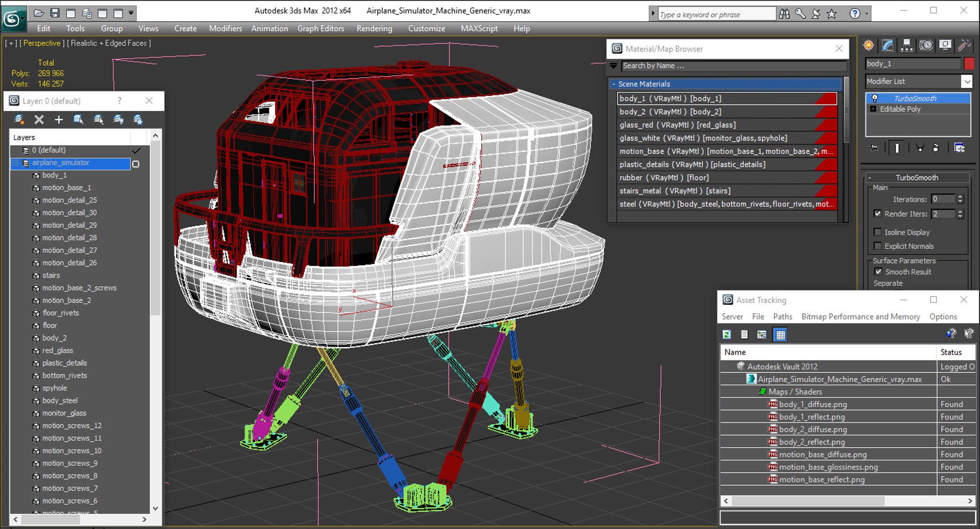Viewport: 980px width, 529px height.
Task: Click the Help question mark icon
Action: [x=855, y=14]
